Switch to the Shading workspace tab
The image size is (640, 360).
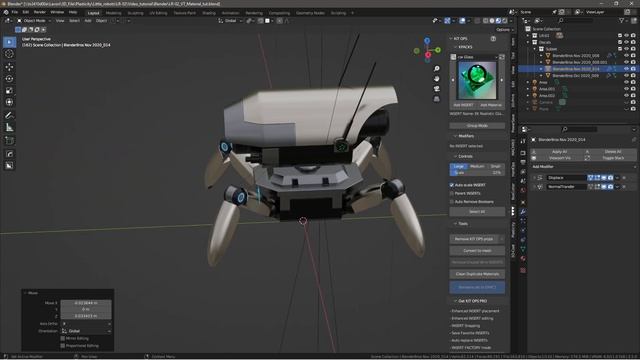point(209,13)
